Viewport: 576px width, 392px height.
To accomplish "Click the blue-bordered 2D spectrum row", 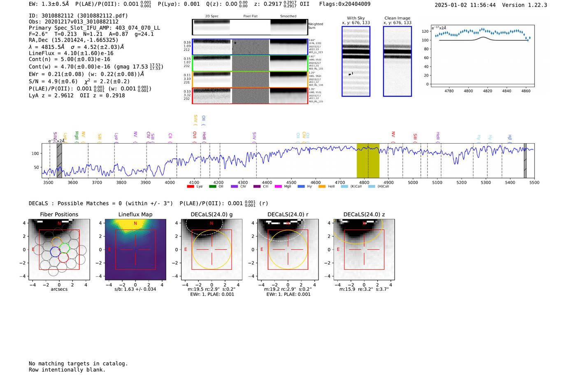I will (x=250, y=47).
